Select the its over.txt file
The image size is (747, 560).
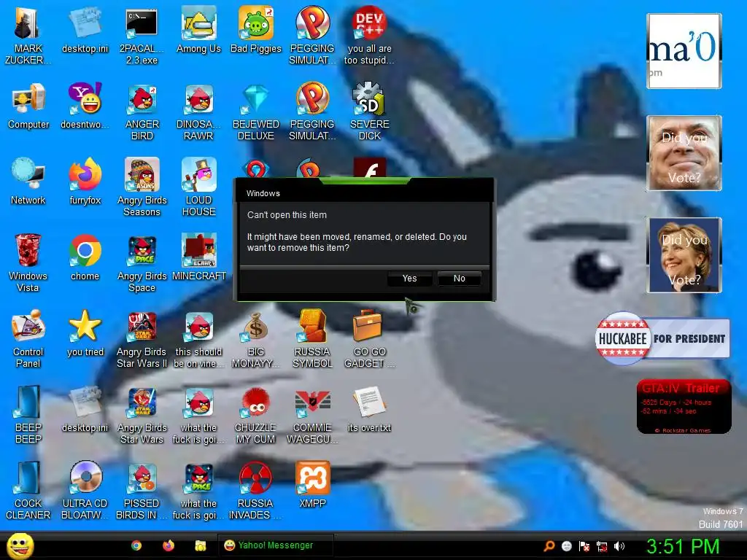coord(369,409)
